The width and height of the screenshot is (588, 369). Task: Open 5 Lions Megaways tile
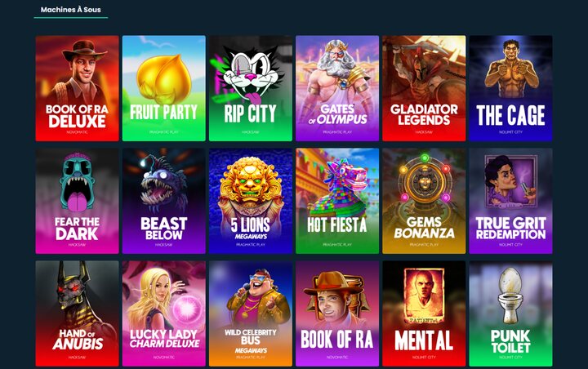click(251, 201)
